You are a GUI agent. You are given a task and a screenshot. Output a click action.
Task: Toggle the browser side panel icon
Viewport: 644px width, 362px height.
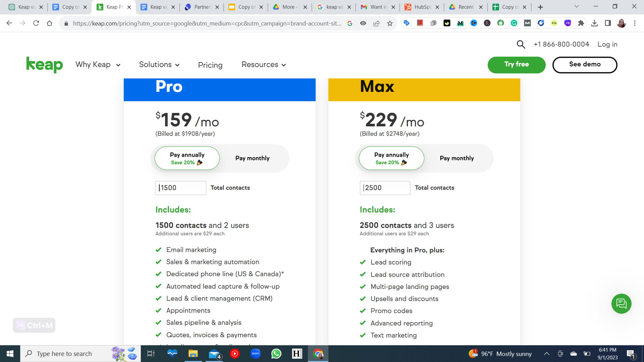(x=608, y=23)
